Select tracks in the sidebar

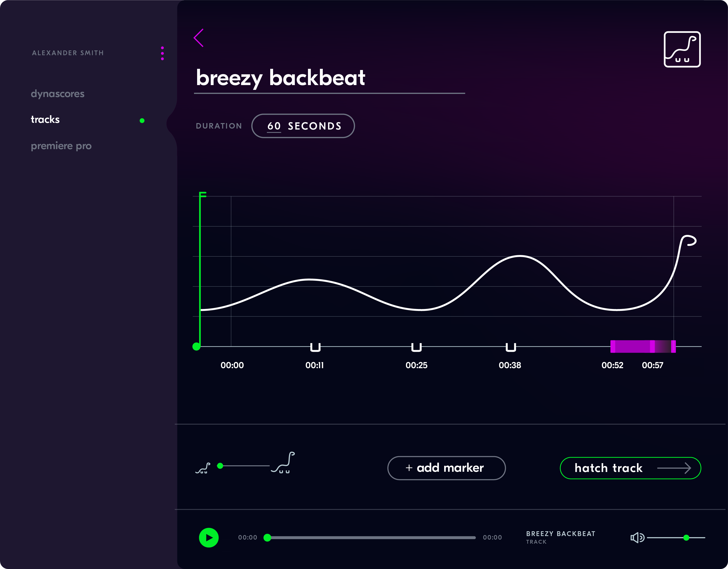click(x=45, y=119)
